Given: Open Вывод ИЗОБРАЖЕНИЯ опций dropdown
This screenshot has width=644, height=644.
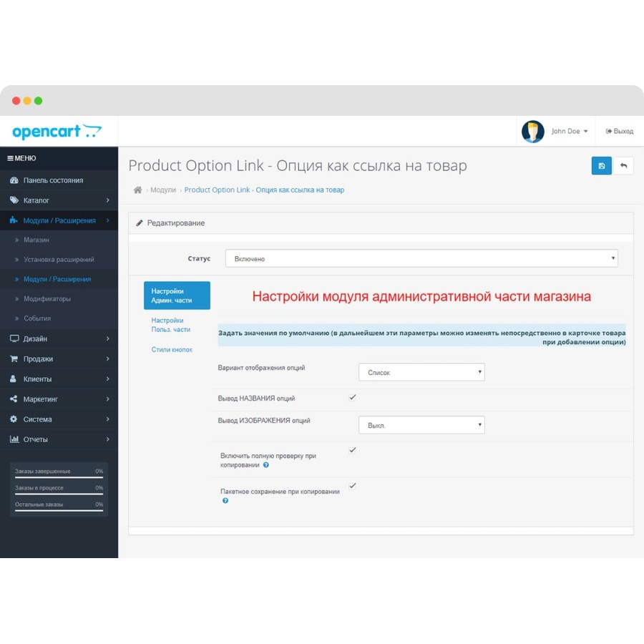Looking at the screenshot, I should pyautogui.click(x=421, y=425).
